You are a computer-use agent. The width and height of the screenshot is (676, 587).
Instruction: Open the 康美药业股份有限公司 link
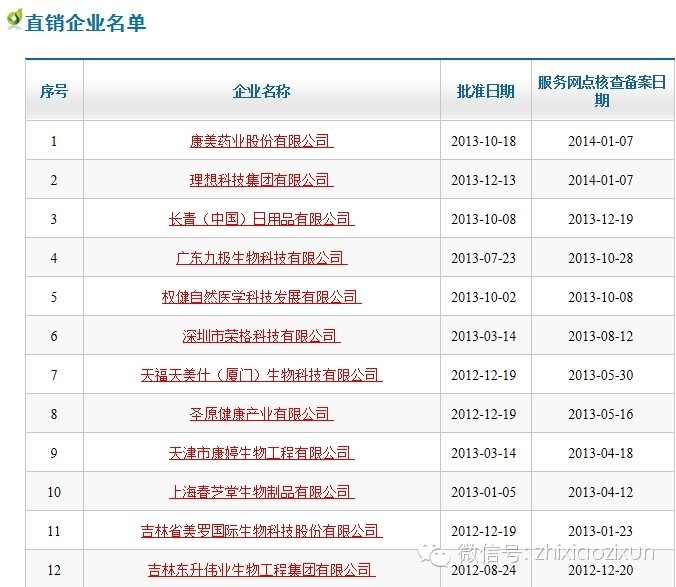click(262, 141)
